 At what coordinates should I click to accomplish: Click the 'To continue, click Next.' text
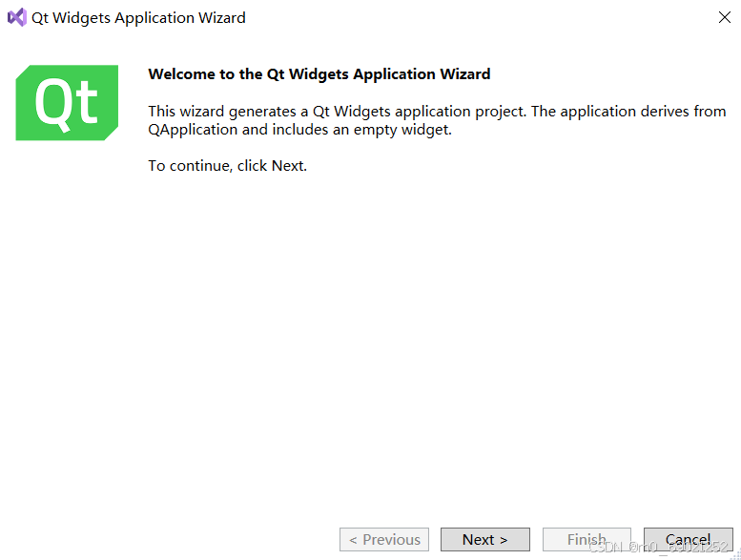coord(227,166)
